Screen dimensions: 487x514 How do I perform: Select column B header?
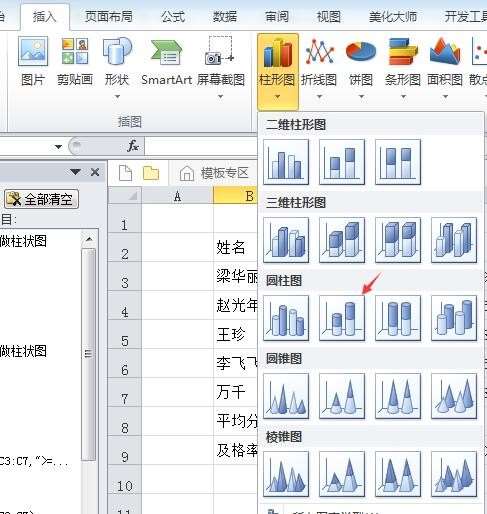pyautogui.click(x=235, y=196)
